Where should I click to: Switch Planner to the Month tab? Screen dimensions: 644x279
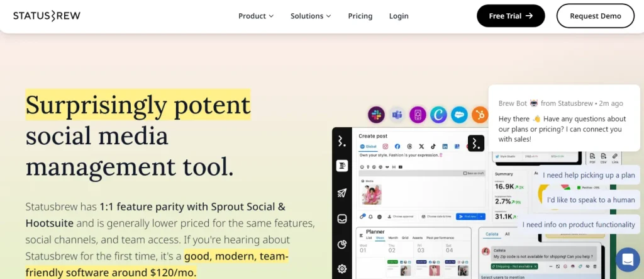[x=393, y=238]
